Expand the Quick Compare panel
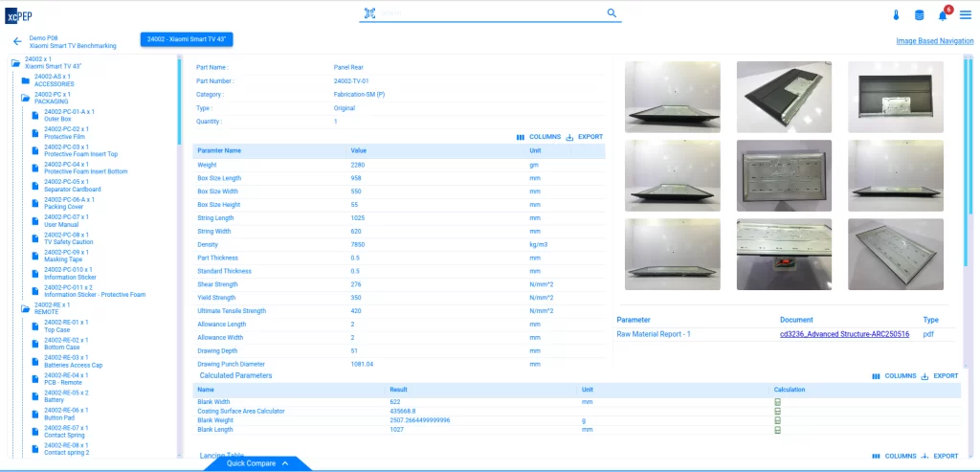Screen dimensions: 980x472 258,463
